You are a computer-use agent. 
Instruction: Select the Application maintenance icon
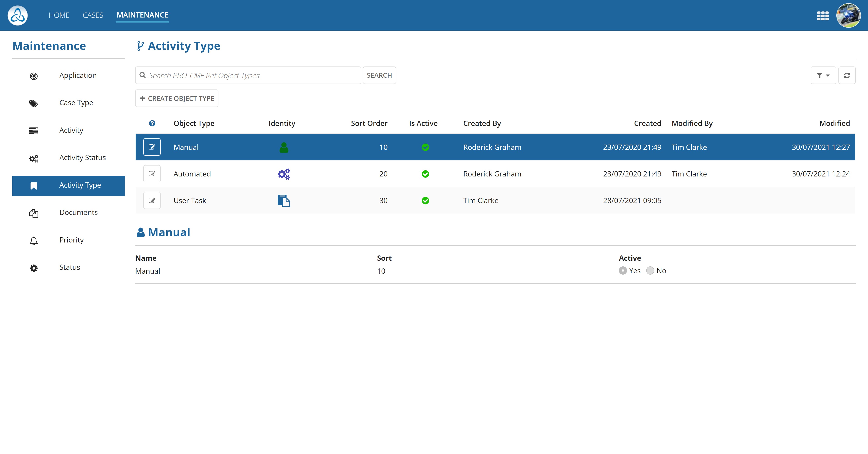[x=34, y=76]
